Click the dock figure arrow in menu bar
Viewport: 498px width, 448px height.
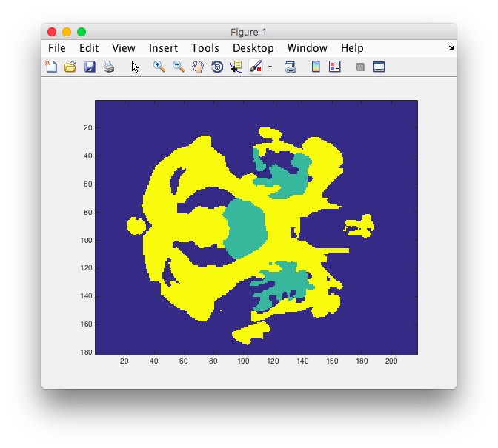pos(451,47)
